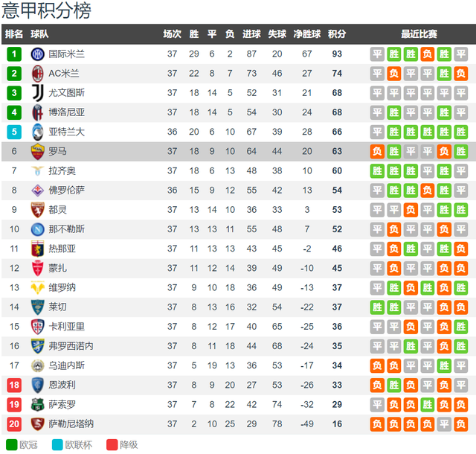This screenshot has height=454, width=476.
Task: Click rank 1 green position badge
Action: tap(14, 54)
